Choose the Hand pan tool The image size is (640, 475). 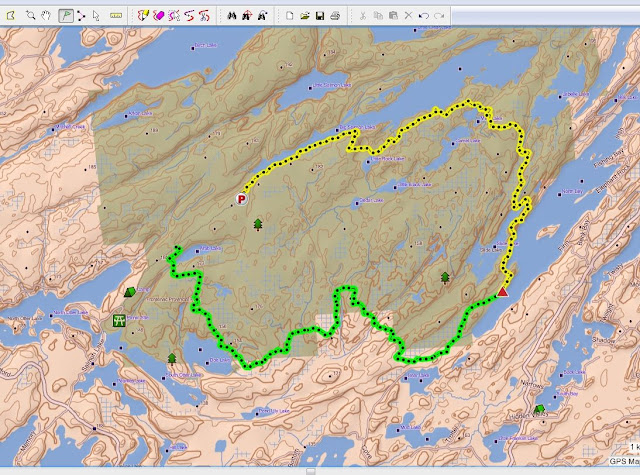pos(47,16)
